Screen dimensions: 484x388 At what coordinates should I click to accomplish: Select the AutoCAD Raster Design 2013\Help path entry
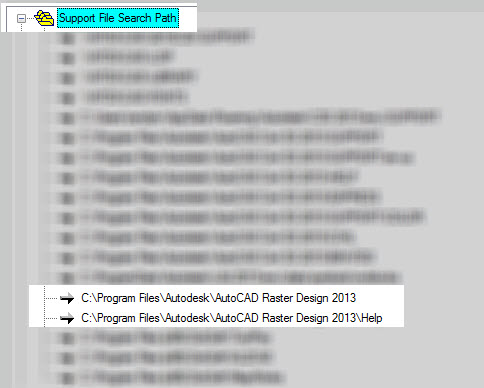tap(232, 318)
